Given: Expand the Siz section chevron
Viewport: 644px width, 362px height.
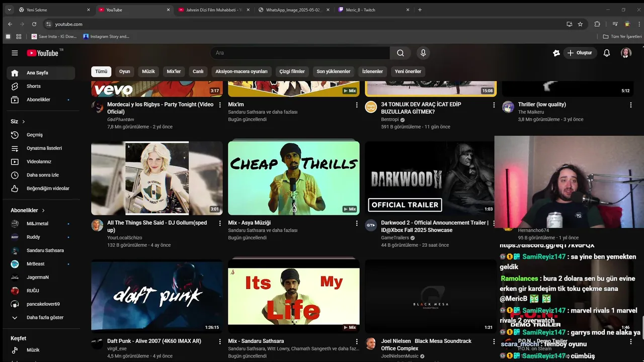Looking at the screenshot, I should pyautogui.click(x=23, y=122).
